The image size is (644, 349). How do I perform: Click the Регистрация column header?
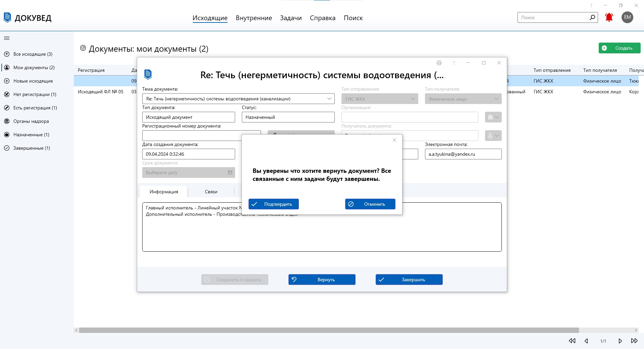coord(91,70)
